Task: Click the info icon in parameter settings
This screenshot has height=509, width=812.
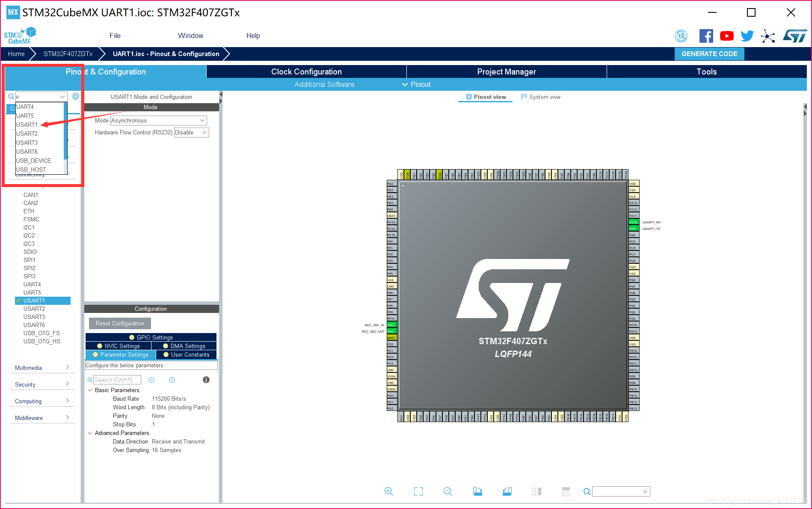Action: click(x=206, y=380)
